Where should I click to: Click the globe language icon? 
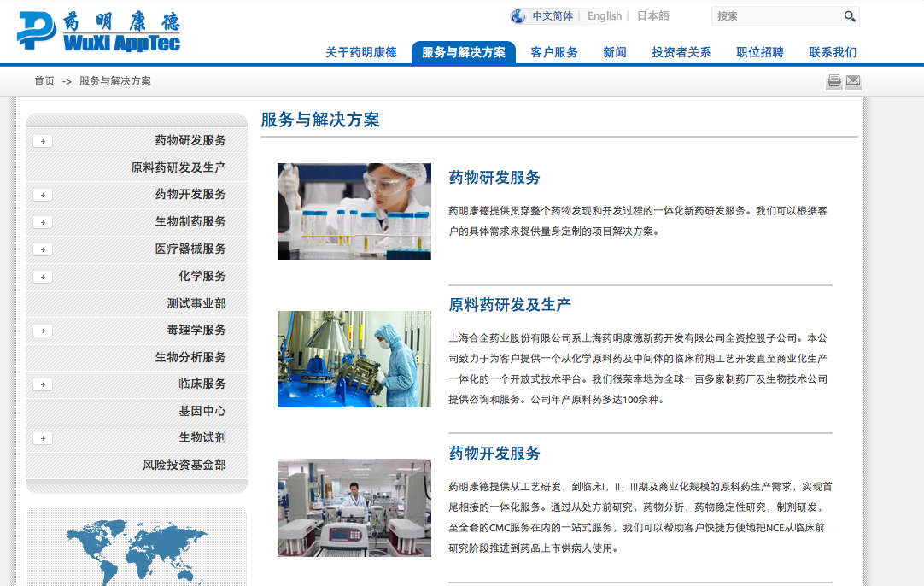(x=518, y=16)
